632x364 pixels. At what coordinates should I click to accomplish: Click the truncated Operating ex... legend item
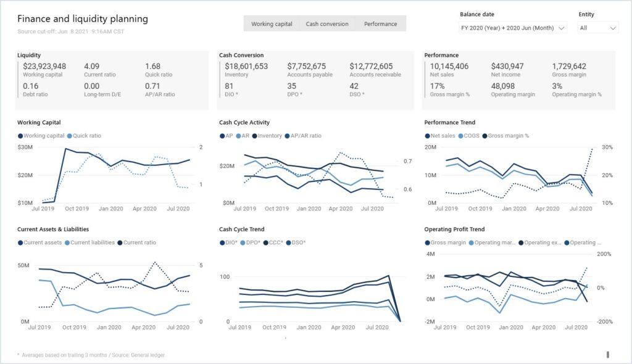(540, 242)
